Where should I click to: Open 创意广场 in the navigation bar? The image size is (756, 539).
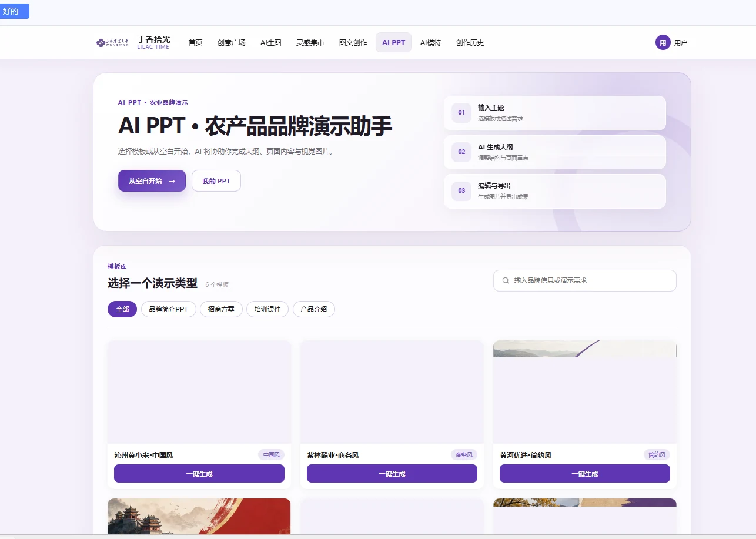point(232,42)
